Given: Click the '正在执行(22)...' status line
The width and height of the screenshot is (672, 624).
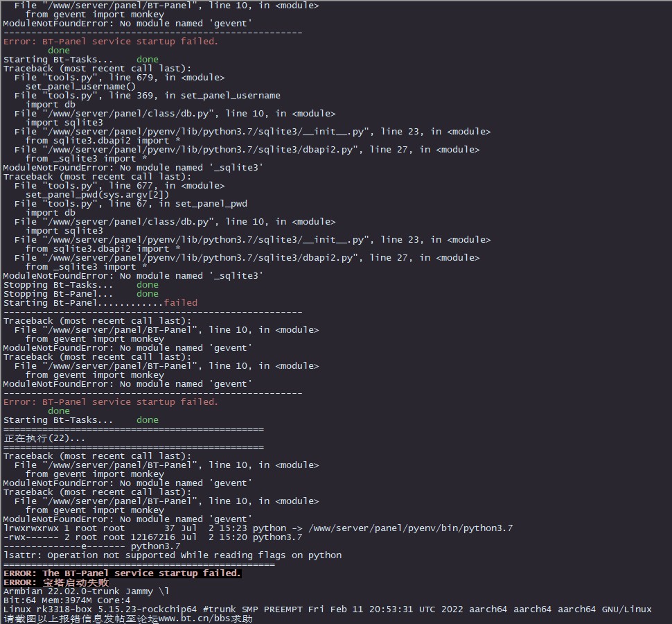Looking at the screenshot, I should 44,438.
